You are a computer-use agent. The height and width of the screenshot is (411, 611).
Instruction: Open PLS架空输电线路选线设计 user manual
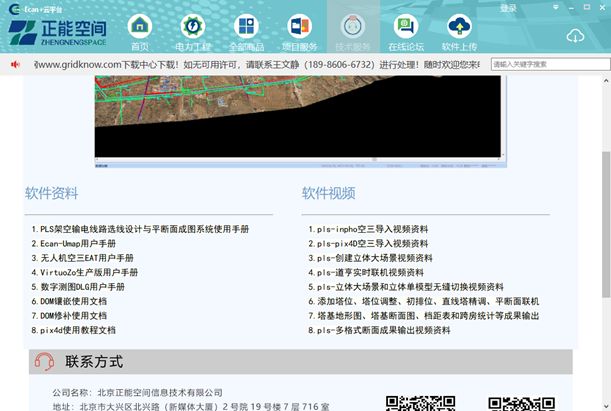[x=140, y=229]
